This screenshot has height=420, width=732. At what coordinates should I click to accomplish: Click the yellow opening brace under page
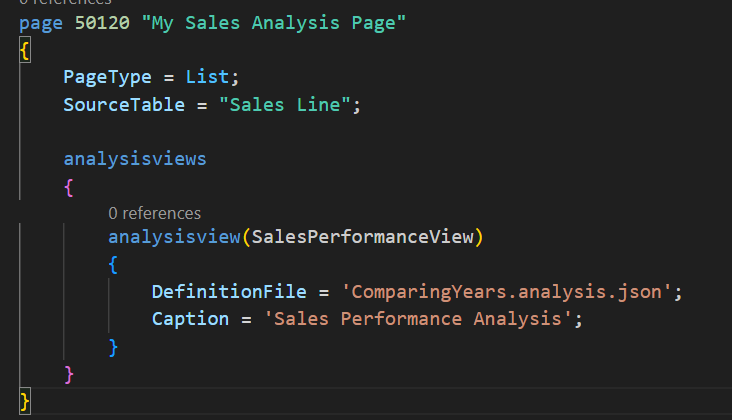(24, 50)
